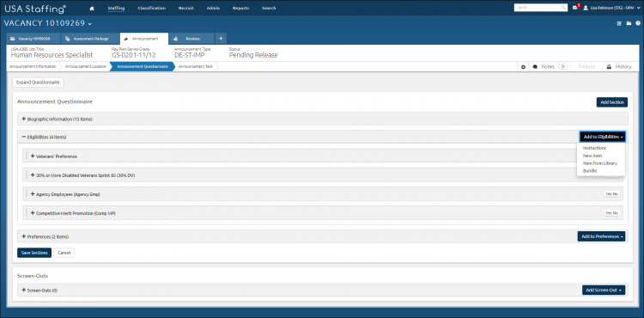Image resolution: width=644 pixels, height=318 pixels.
Task: Go to the Announcement Information step
Action: click(x=33, y=66)
